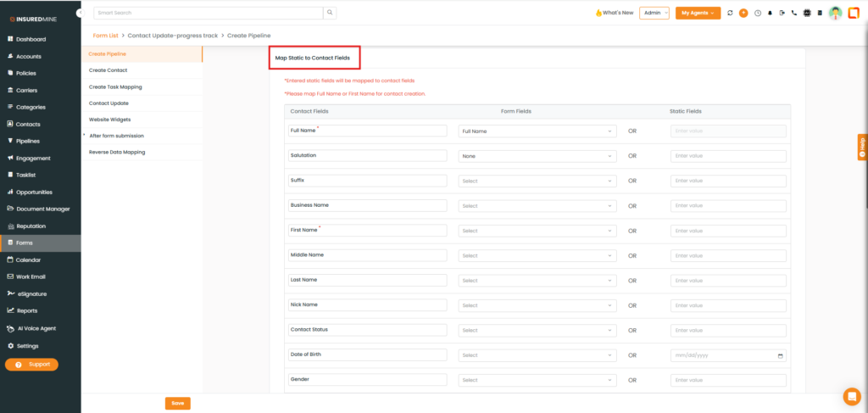
Task: Open the Date of Birth date picker
Action: (x=780, y=355)
